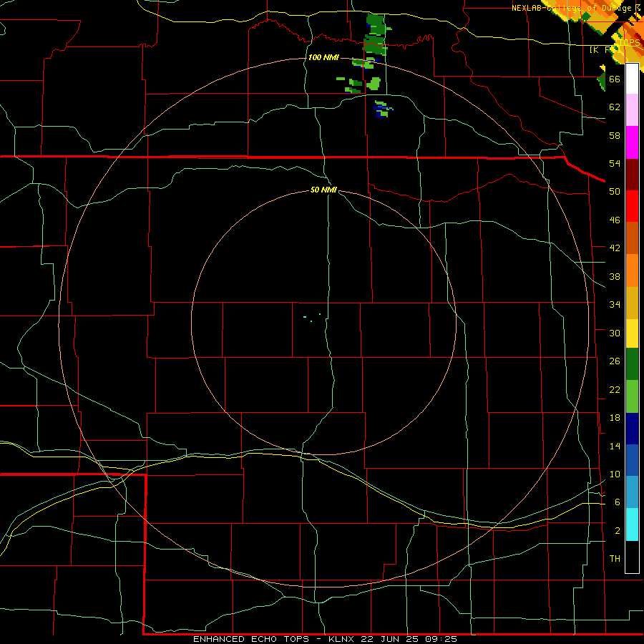644x644 pixels.
Task: Click the '18' scale label
Action: pyautogui.click(x=615, y=418)
